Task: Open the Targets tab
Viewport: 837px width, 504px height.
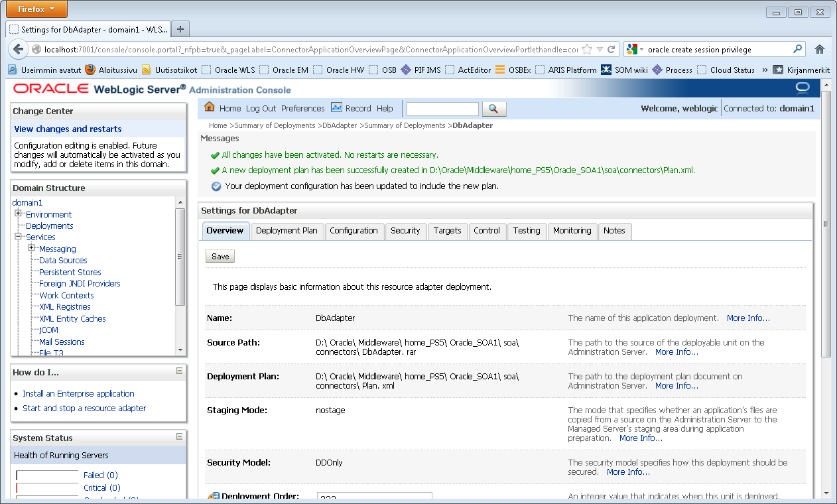Action: [x=448, y=231]
